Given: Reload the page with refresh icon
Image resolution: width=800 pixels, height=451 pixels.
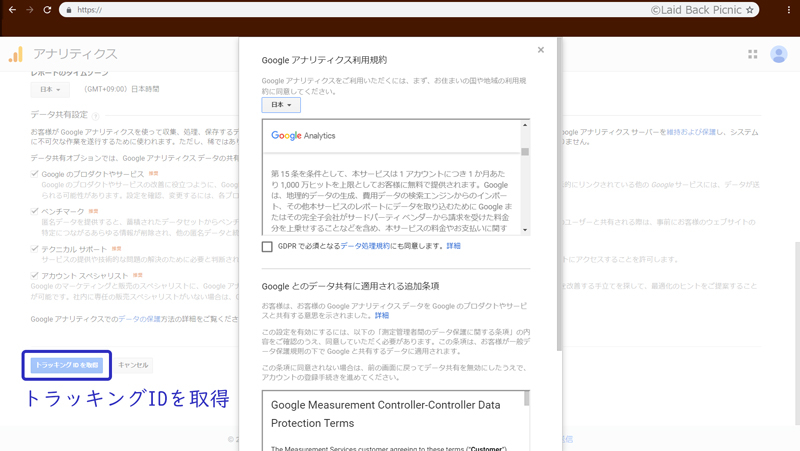Looking at the screenshot, I should [x=47, y=10].
